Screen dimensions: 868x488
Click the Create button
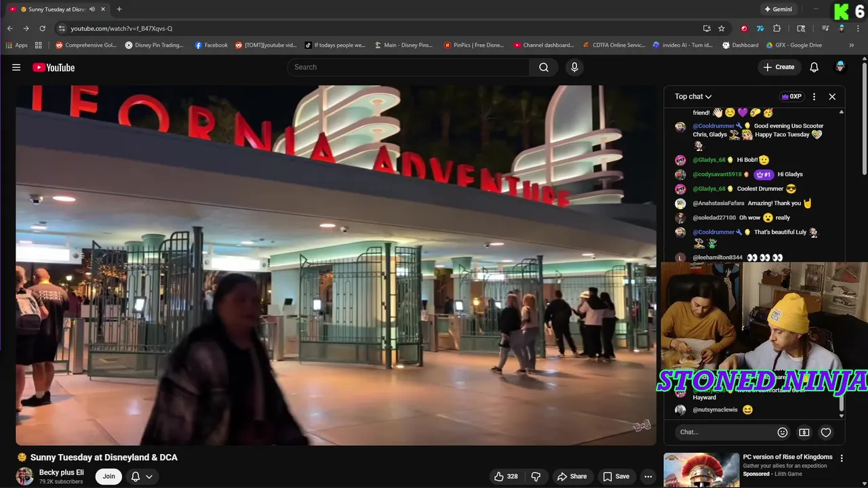[778, 67]
